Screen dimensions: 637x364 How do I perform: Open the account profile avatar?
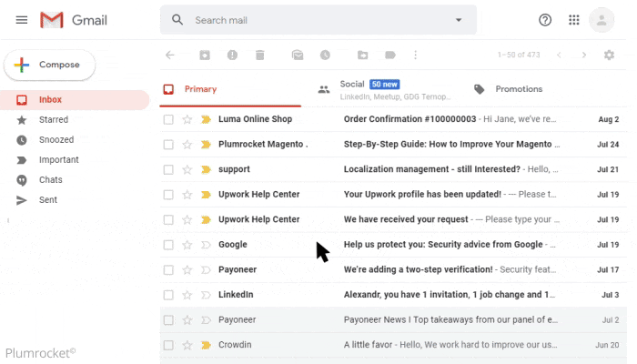(x=602, y=20)
